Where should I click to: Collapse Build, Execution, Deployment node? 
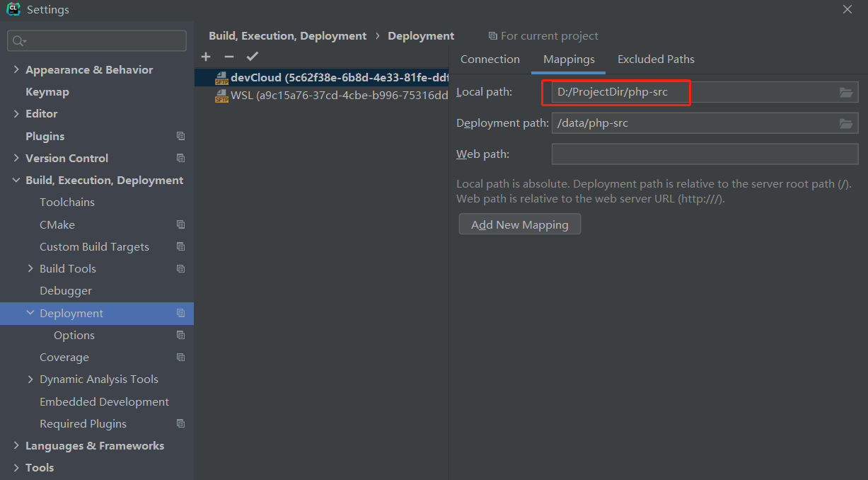click(x=16, y=181)
